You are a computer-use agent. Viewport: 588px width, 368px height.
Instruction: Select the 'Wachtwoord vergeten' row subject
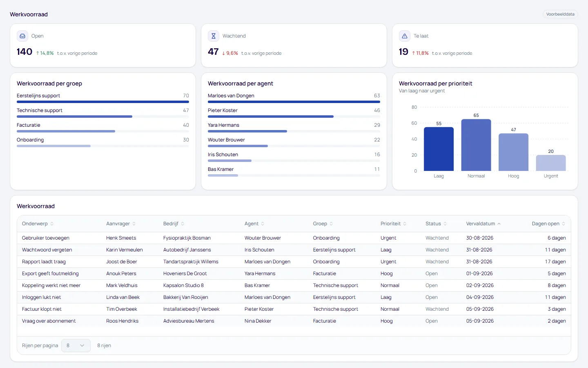point(47,250)
